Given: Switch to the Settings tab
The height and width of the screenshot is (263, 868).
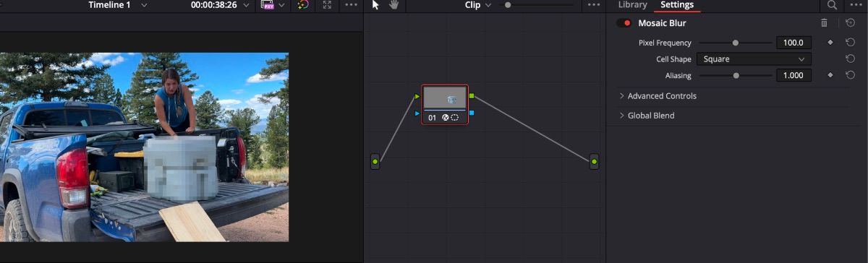Looking at the screenshot, I should pos(677,5).
